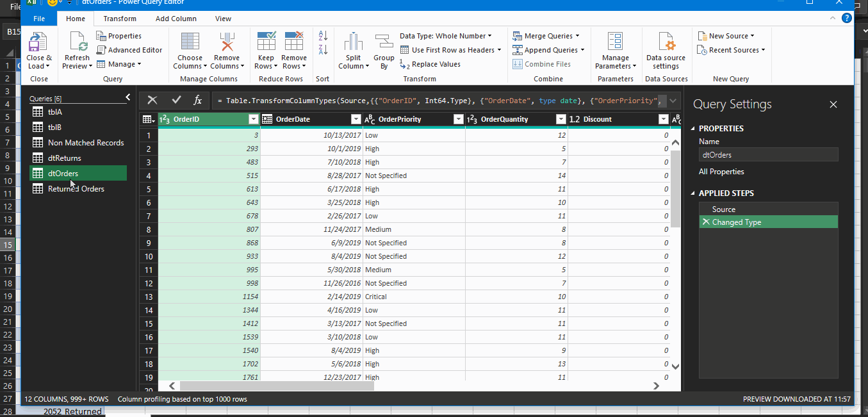868x417 pixels.
Task: Click the fx function icon
Action: pos(198,100)
